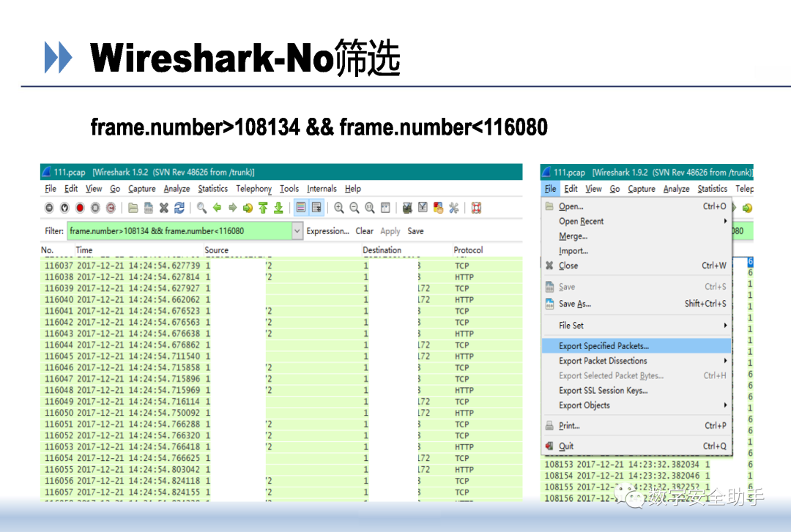Choose Export SSL Session Keys…

636,390
